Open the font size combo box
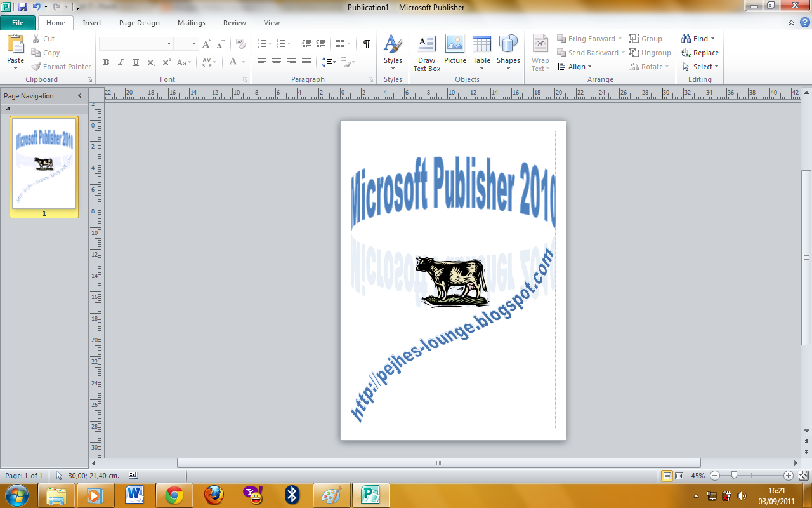The width and height of the screenshot is (812, 508). [186, 44]
